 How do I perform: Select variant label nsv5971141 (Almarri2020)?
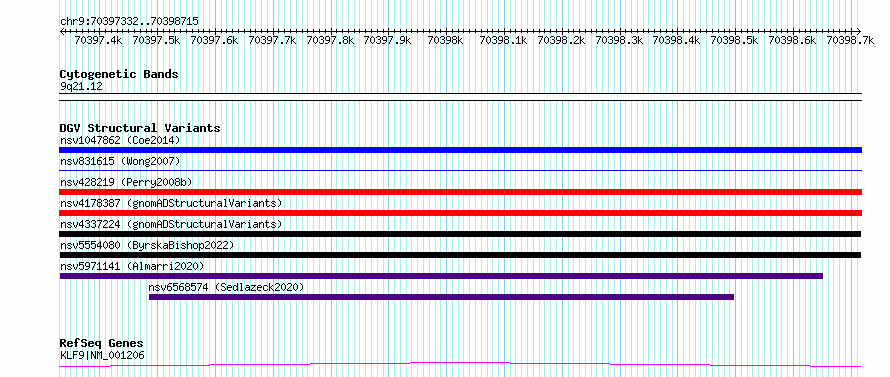[x=132, y=266]
